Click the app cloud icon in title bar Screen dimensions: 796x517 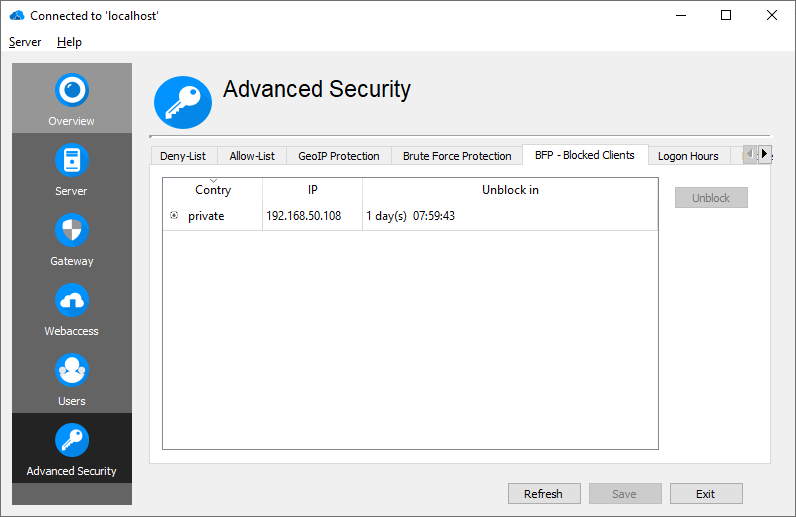[17, 16]
